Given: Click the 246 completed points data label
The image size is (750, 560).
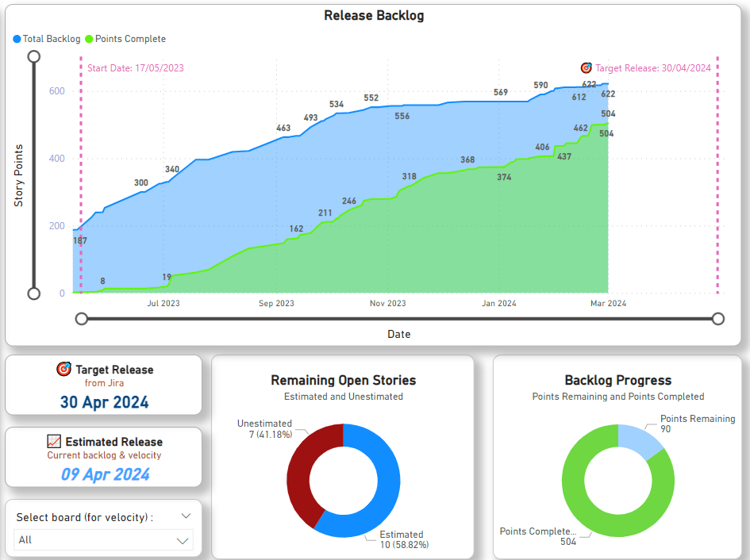Looking at the screenshot, I should pyautogui.click(x=349, y=201).
